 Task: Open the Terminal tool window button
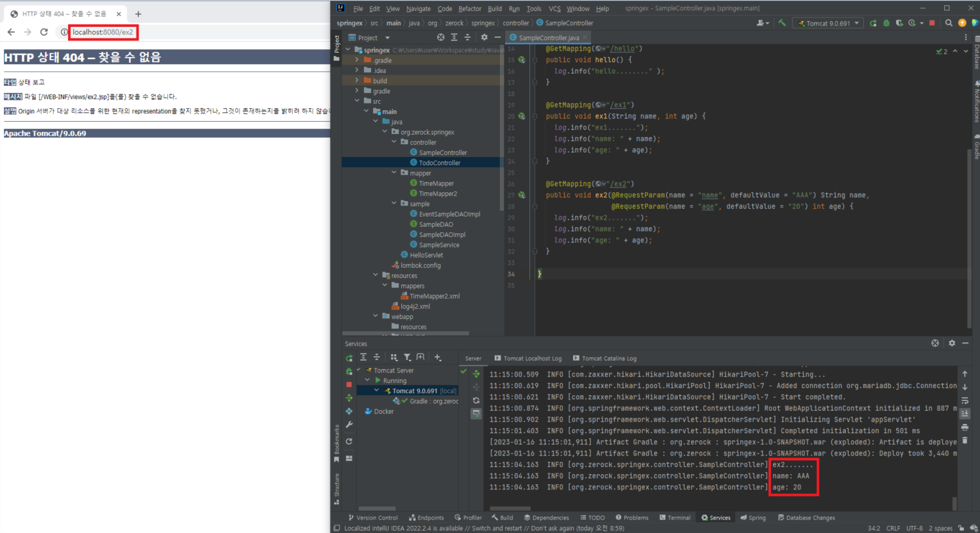[x=675, y=518]
